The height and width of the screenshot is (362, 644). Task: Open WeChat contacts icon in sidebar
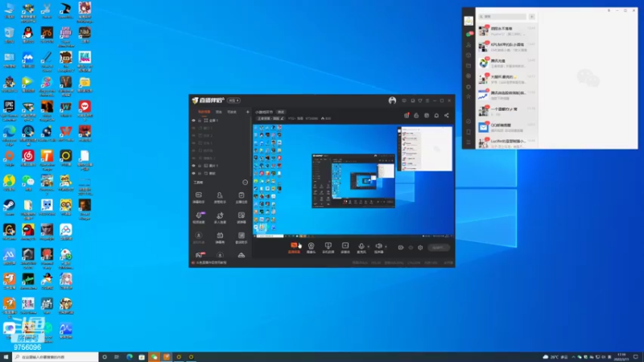469,45
